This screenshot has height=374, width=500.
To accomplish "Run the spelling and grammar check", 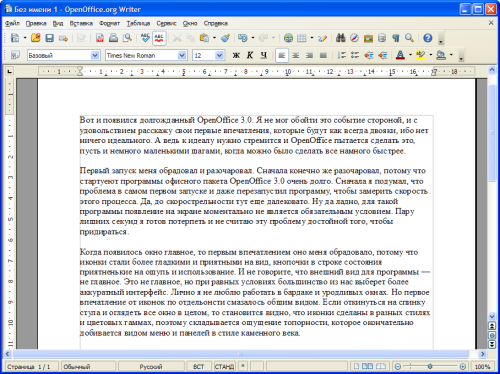I will coord(145,38).
